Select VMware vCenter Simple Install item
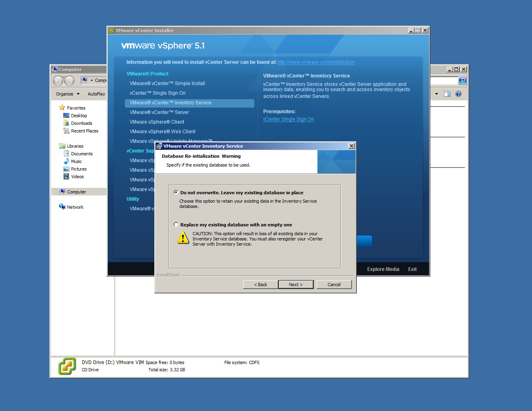Image resolution: width=532 pixels, height=411 pixels. 167,83
